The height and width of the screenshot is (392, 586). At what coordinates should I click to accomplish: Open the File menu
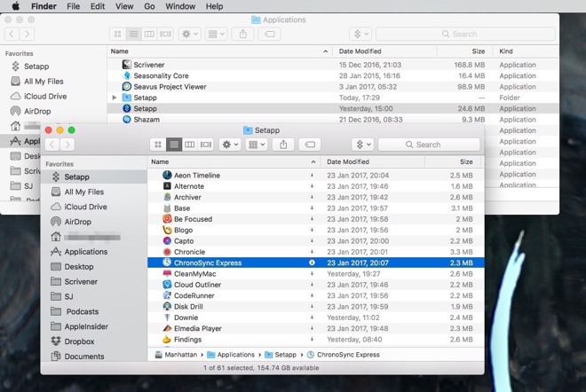(73, 6)
